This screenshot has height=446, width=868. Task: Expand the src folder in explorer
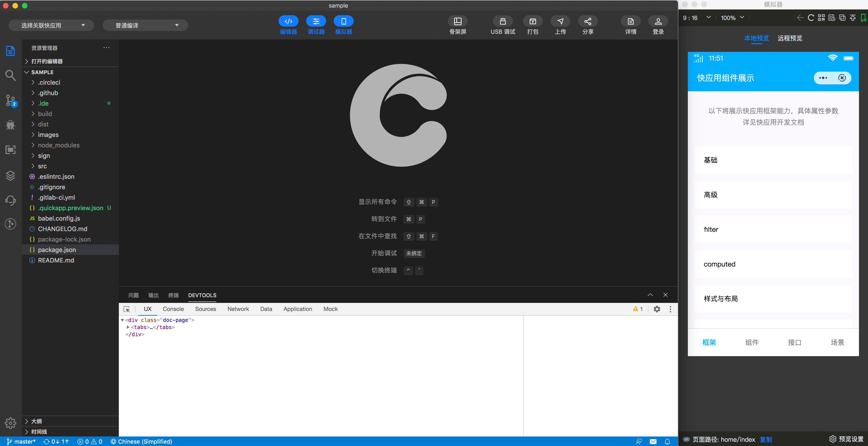coord(42,166)
